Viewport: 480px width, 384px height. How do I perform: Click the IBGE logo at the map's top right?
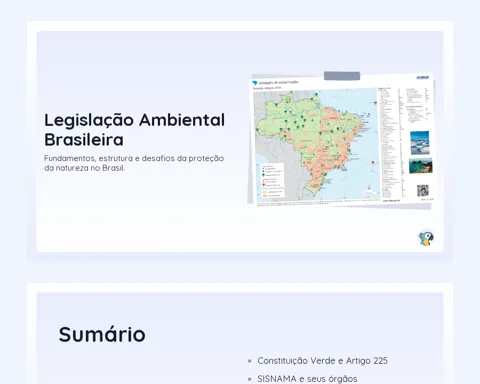[x=423, y=77]
